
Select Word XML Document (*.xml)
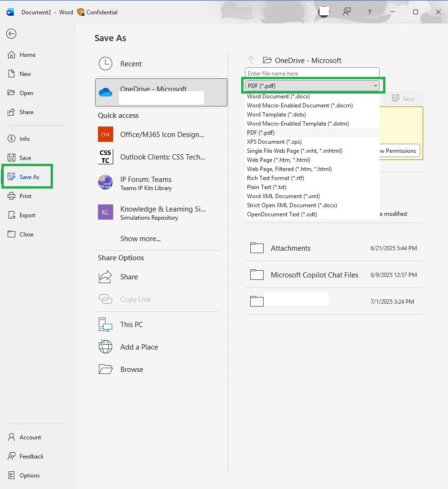[x=312, y=196]
